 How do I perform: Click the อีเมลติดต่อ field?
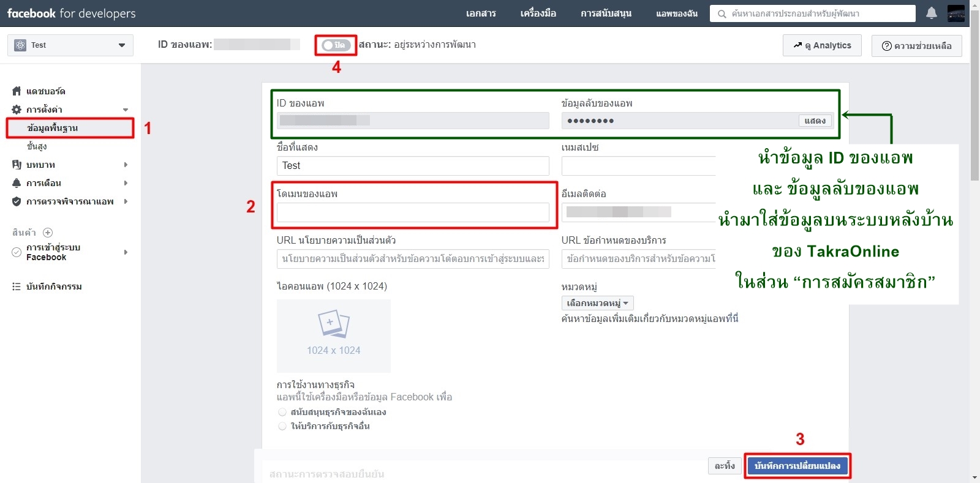coord(639,212)
